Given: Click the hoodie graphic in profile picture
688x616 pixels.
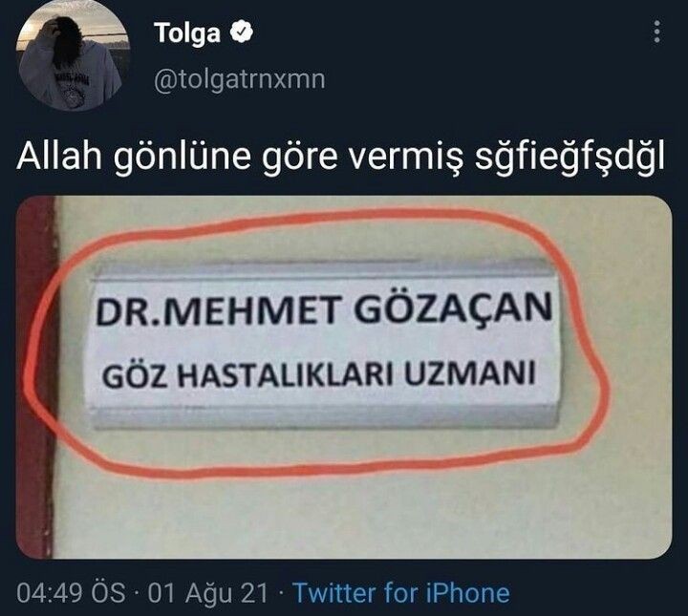Looking at the screenshot, I should (x=70, y=90).
